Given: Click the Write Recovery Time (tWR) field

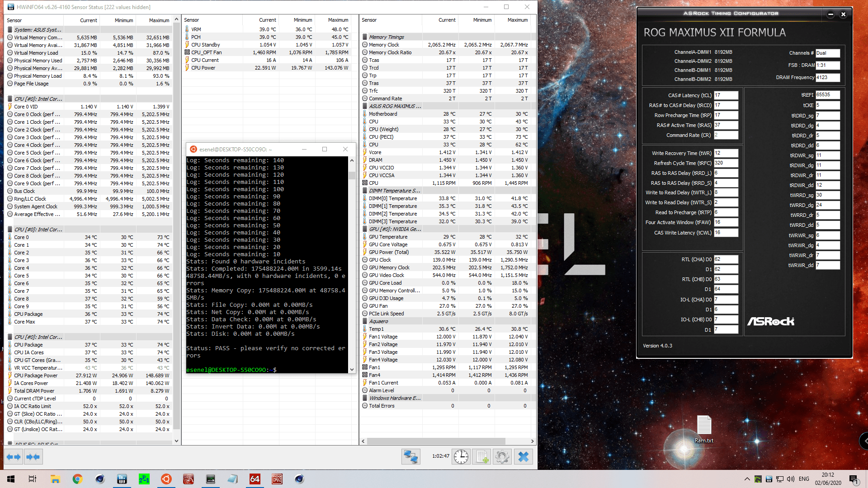Looking at the screenshot, I should pyautogui.click(x=726, y=153).
